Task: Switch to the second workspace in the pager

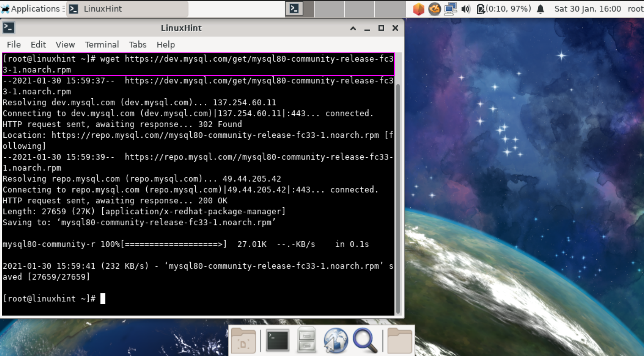Action: tap(329, 9)
